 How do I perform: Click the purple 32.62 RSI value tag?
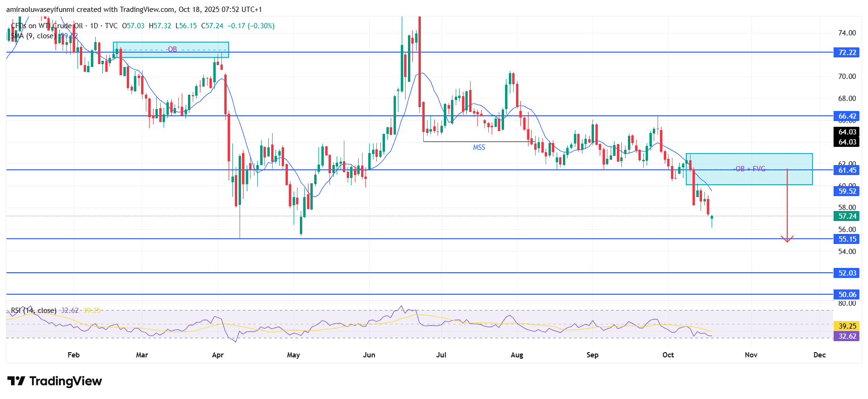pos(847,336)
